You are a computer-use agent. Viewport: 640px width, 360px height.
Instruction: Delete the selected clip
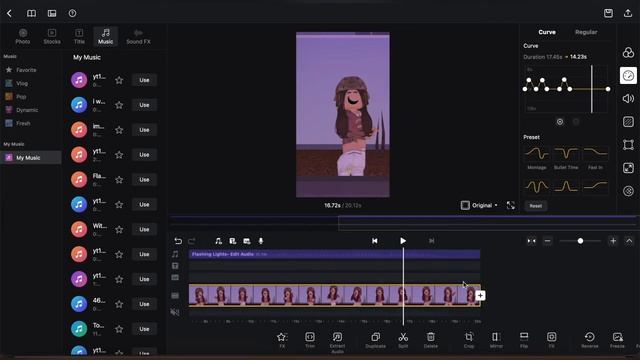coord(431,340)
